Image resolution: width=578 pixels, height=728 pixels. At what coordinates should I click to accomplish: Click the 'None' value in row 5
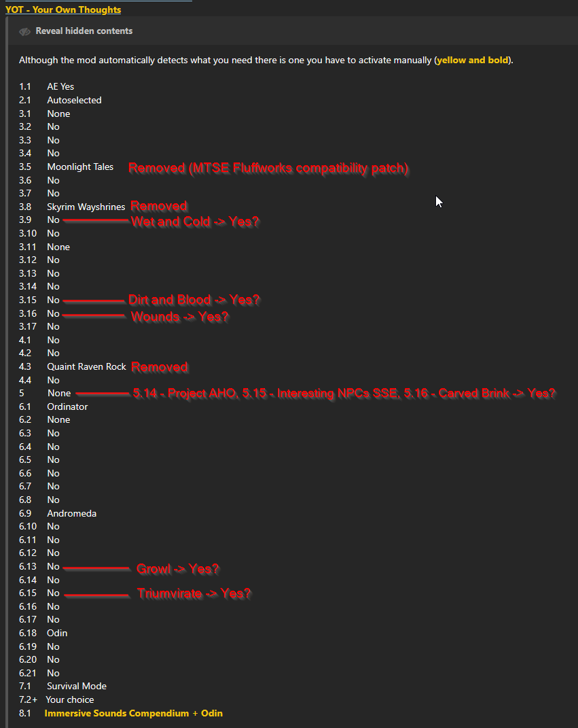pyautogui.click(x=59, y=393)
